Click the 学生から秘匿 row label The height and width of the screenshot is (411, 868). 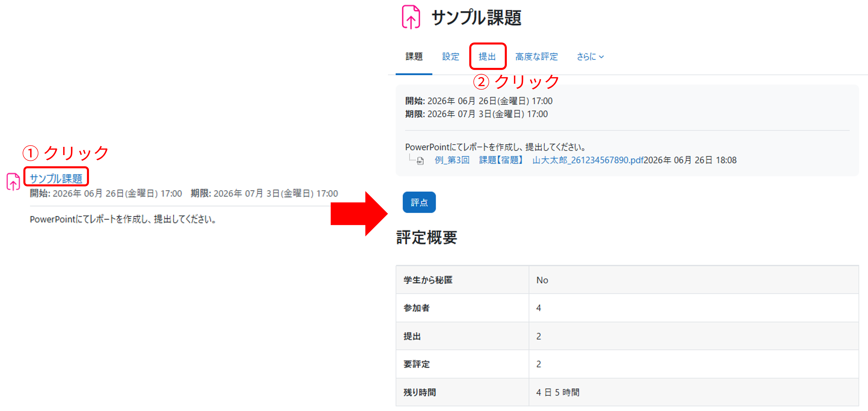pos(428,280)
